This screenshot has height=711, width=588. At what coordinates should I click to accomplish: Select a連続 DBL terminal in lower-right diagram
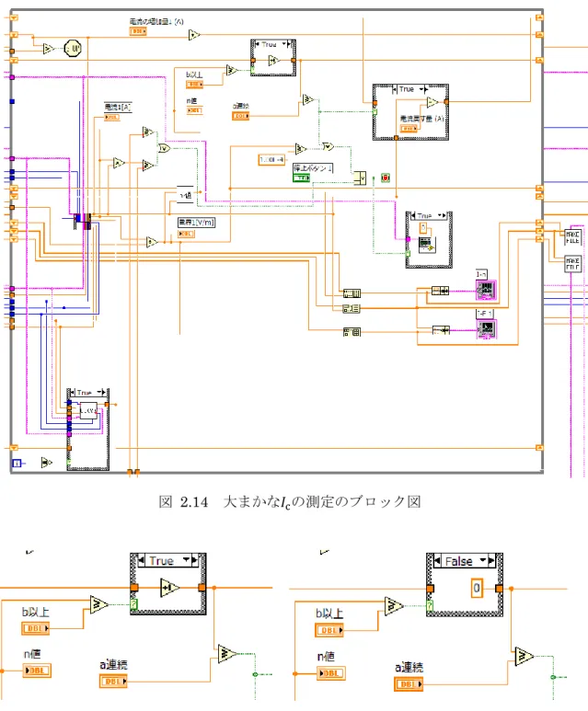click(409, 683)
